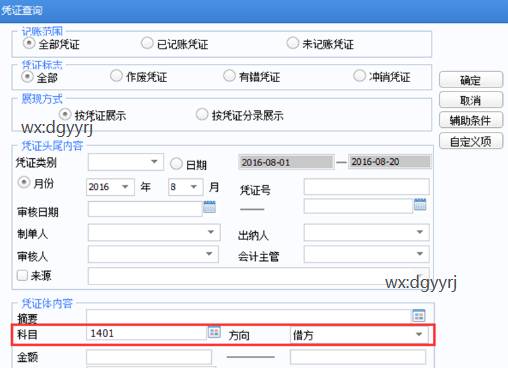Viewport: 508px width, 368px height.
Task: Open 辅助条件 settings button
Action: (x=470, y=120)
